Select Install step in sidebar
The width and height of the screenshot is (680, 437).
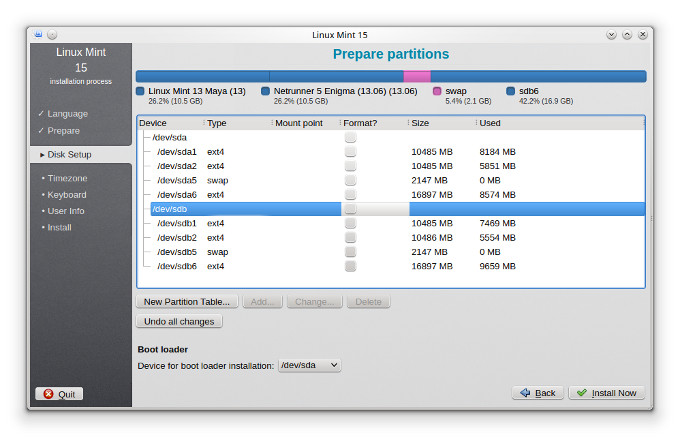[x=59, y=228]
